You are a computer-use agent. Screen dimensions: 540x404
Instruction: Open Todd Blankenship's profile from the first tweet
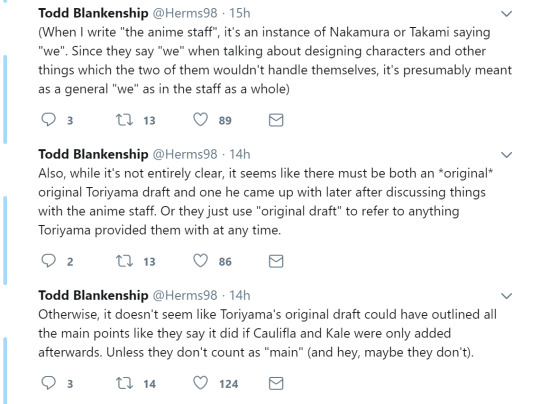click(93, 13)
